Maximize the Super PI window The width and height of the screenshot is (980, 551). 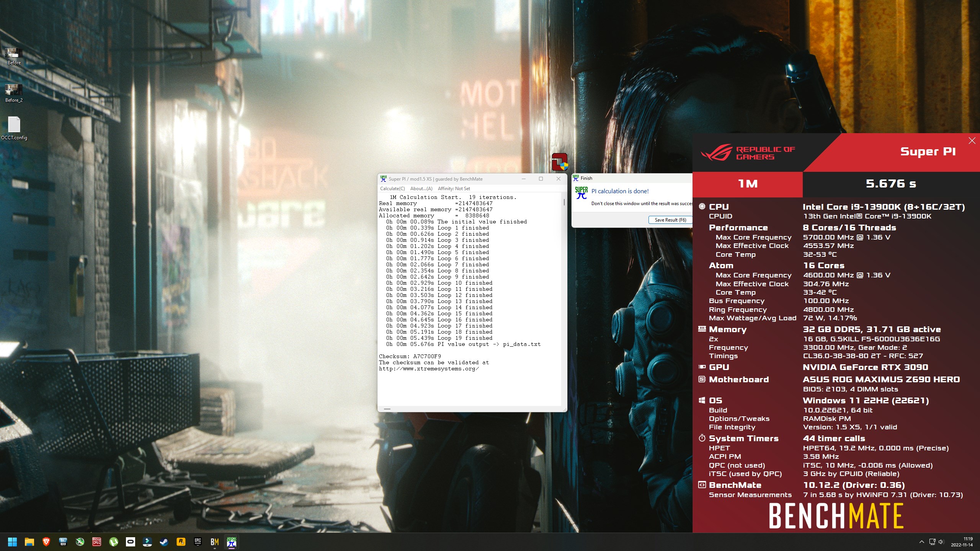[x=541, y=179]
